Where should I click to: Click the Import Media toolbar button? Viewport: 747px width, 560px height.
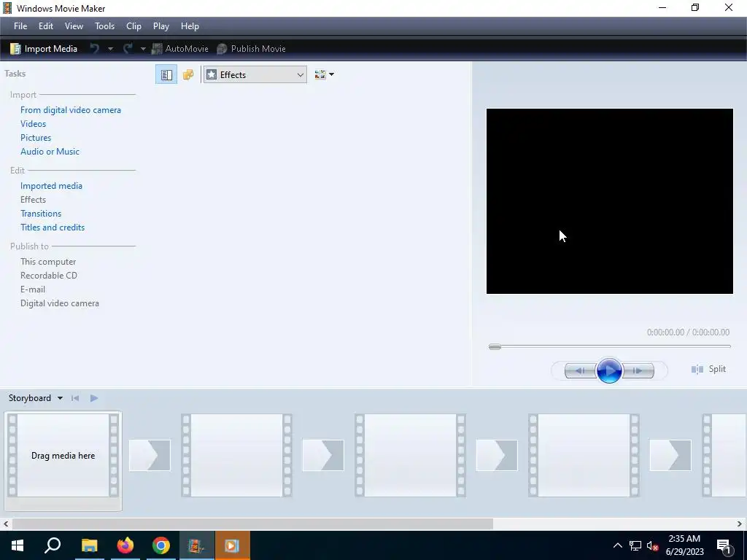(44, 49)
